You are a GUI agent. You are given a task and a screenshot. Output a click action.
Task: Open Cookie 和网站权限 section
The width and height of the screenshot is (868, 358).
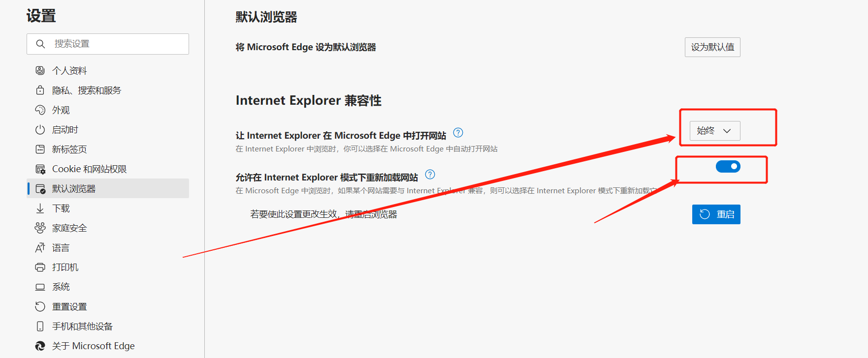pos(108,169)
